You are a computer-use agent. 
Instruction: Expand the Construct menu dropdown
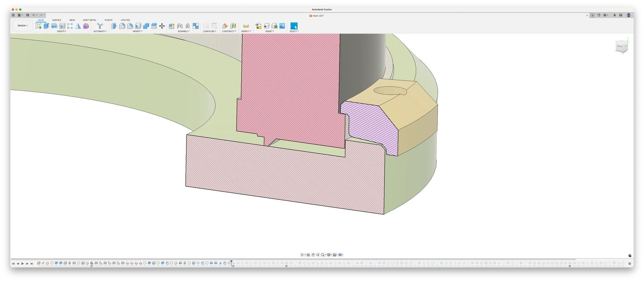click(229, 31)
